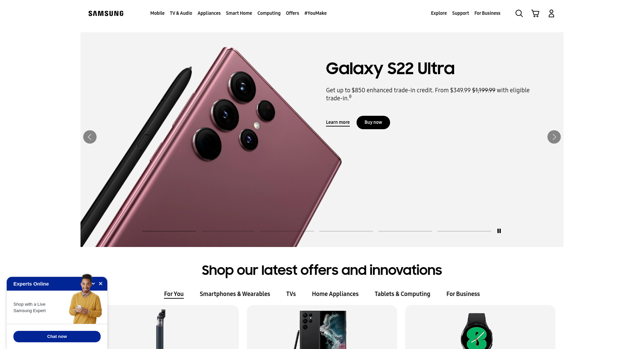Select the Smartphones & Wearables tab

(235, 294)
